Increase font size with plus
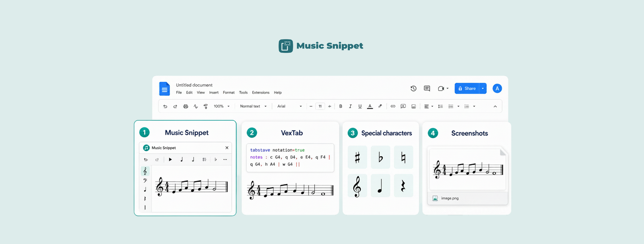The image size is (644, 244). tap(329, 106)
